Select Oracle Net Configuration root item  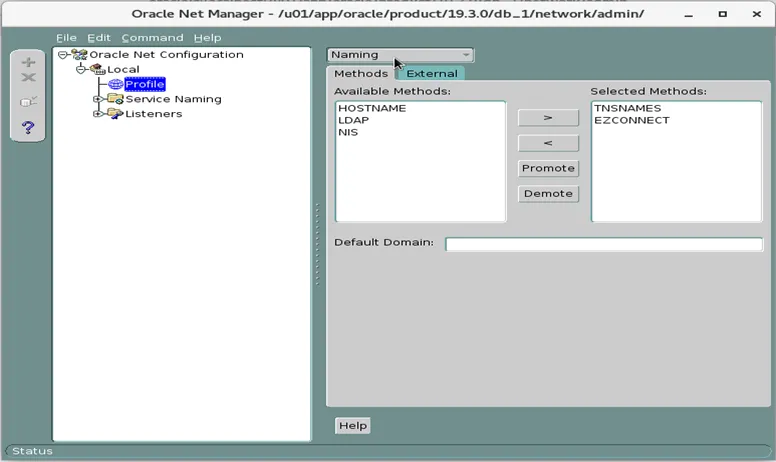166,54
